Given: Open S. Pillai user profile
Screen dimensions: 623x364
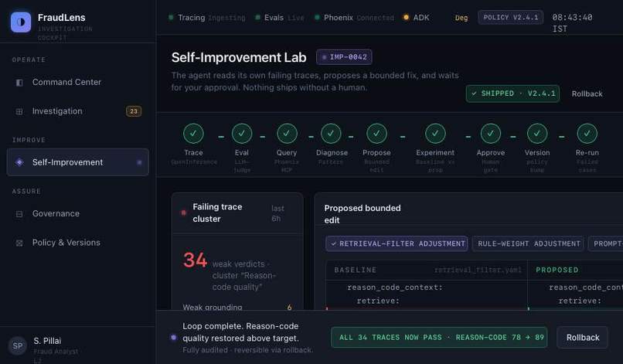Looking at the screenshot, I should coord(77,345).
